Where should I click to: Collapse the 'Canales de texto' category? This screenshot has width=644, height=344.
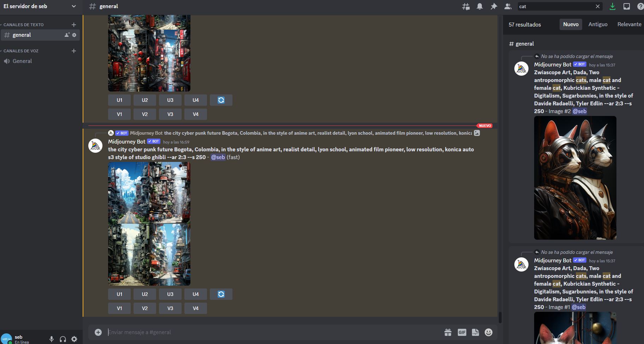point(23,25)
